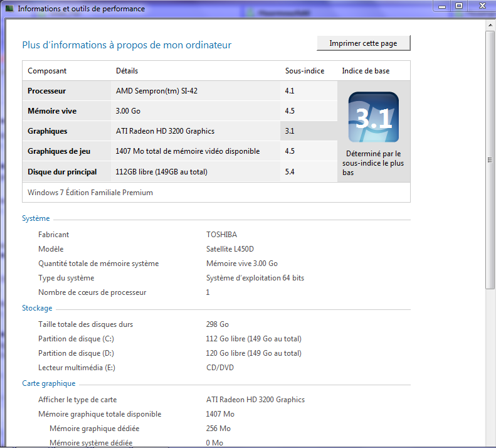Click the AMD Sempron(tm) SI-42 detail
Screen dimensions: 496x448
tap(157, 91)
